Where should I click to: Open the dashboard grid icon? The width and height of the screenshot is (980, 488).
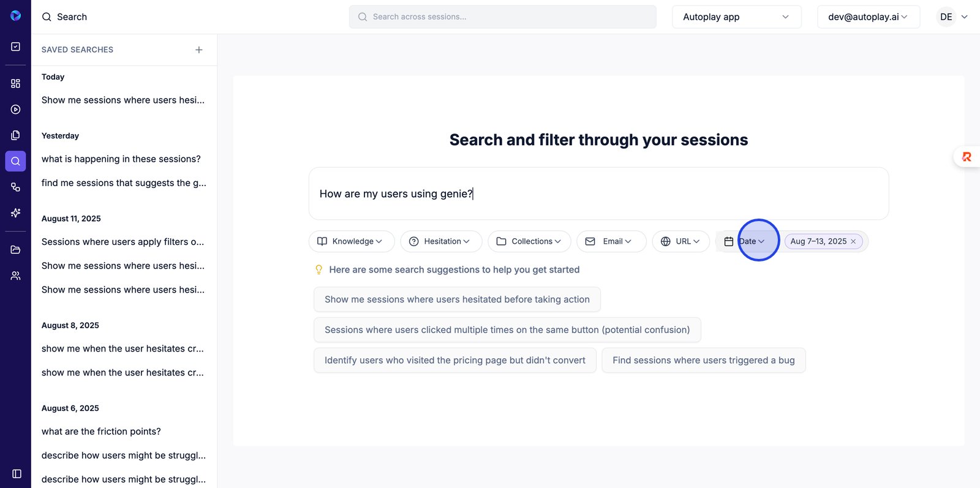16,83
